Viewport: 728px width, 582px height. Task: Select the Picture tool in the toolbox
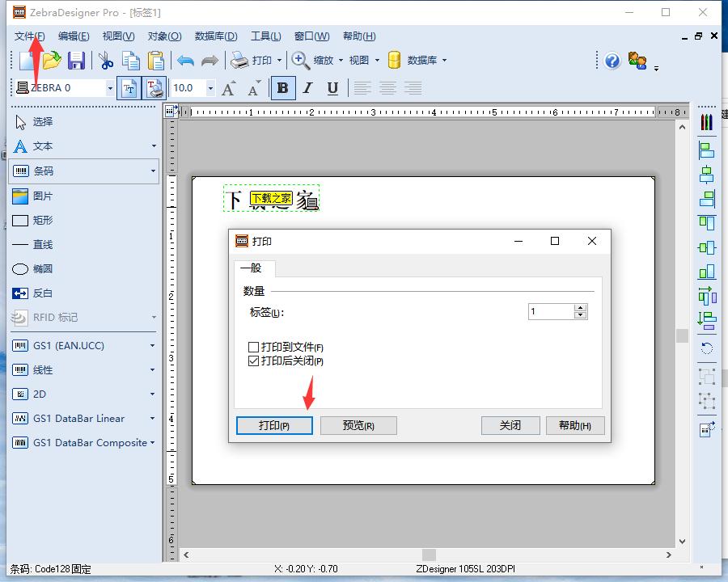[42, 196]
